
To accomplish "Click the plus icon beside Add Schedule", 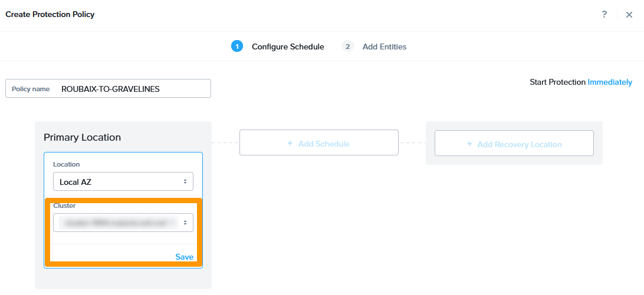I will pyautogui.click(x=290, y=144).
